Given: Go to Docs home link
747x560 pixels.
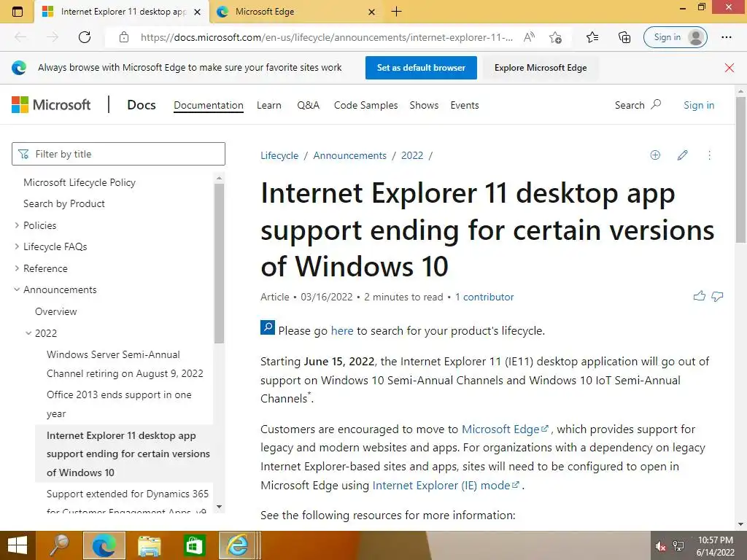Looking at the screenshot, I should [142, 105].
